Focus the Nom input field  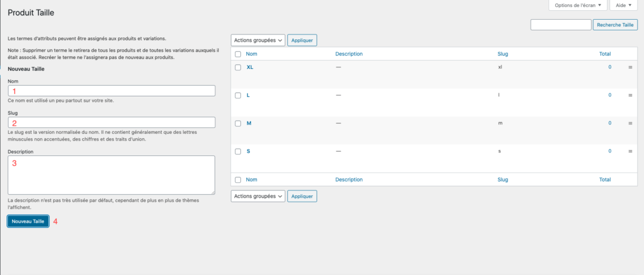click(x=112, y=90)
